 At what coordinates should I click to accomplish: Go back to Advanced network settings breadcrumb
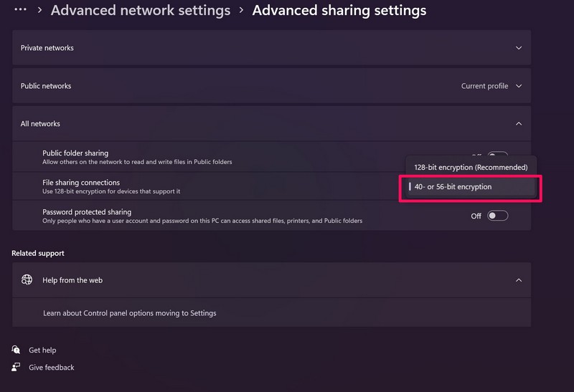(141, 10)
